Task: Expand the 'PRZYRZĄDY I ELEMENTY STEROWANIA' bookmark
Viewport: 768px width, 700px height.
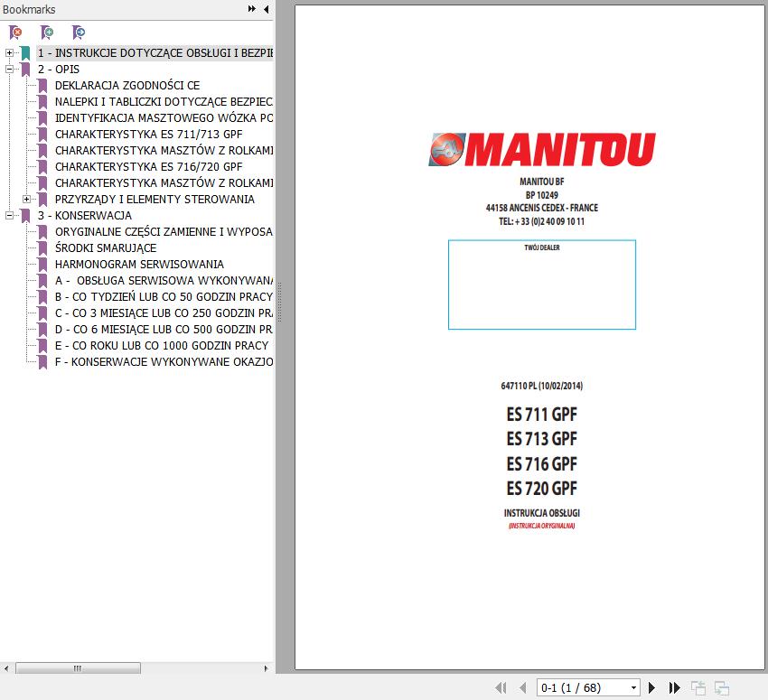Action: click(26, 200)
